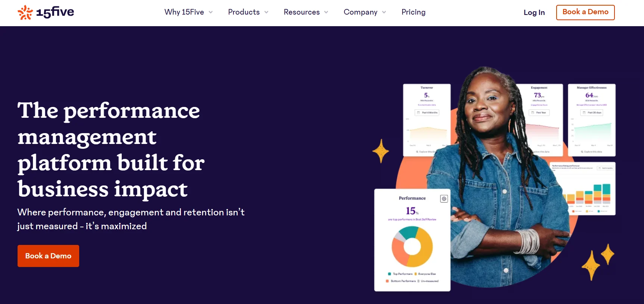Screen dimensions: 644x304
Task: Click the Bottom Performers legend item
Action: [x=400, y=281]
